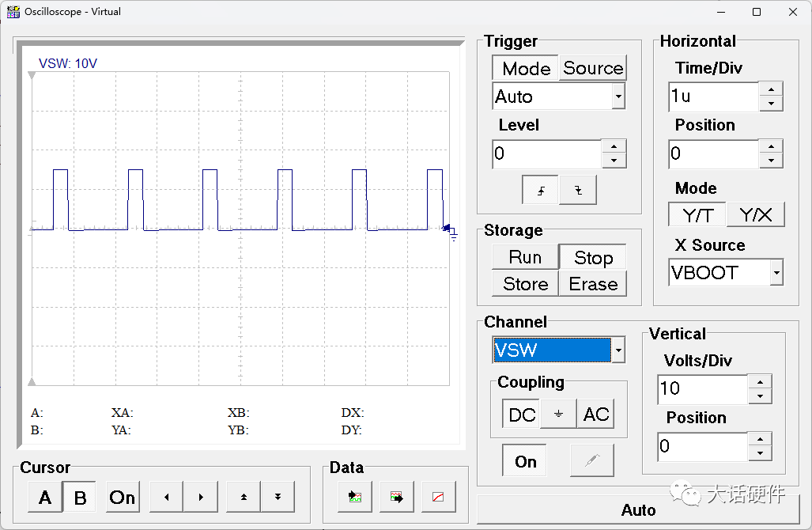Click the first Data import icon
This screenshot has width=812, height=530.
point(355,497)
